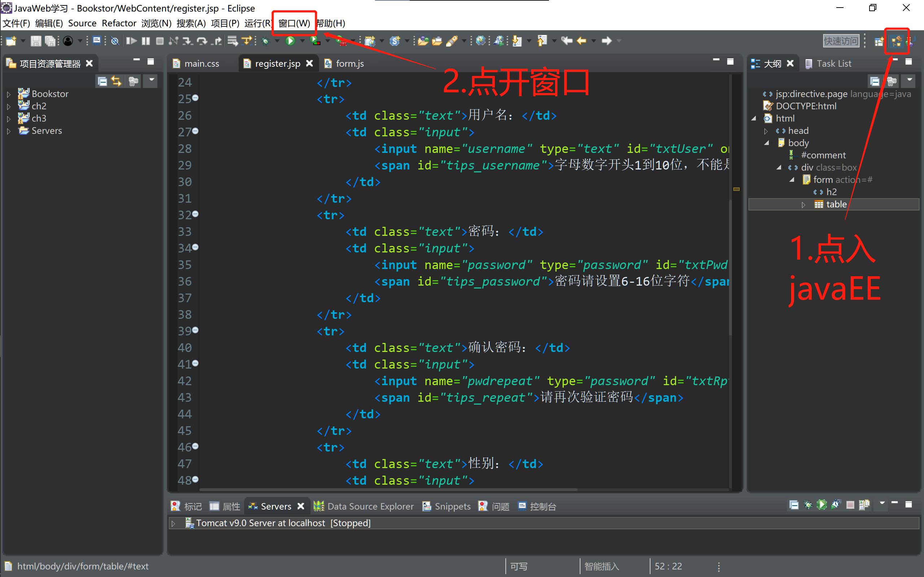Maximize the editor area
Viewport: 924px width, 577px height.
(730, 61)
